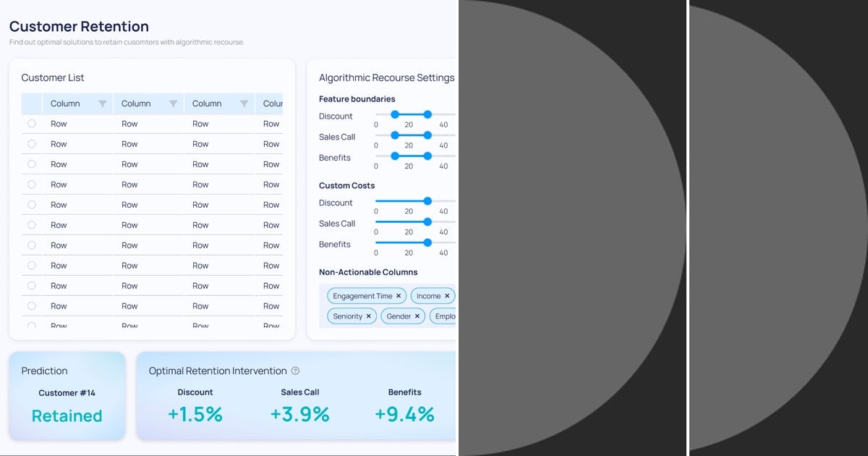Open the first Column header filter dropdown

click(102, 104)
